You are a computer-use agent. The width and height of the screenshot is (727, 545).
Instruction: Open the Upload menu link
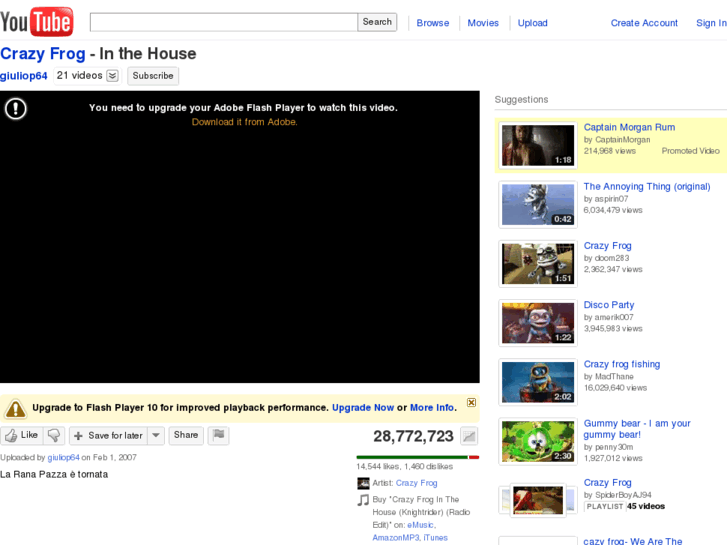click(532, 23)
